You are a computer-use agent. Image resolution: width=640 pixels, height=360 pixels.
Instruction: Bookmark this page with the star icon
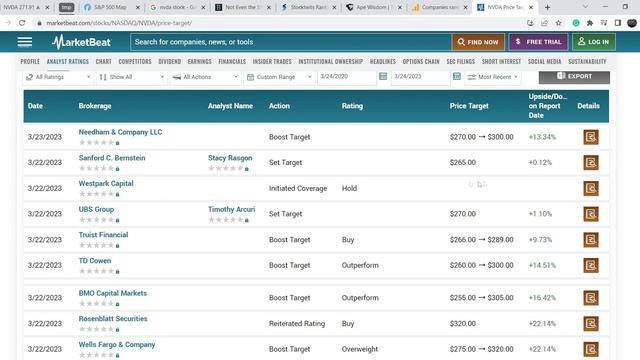558,23
